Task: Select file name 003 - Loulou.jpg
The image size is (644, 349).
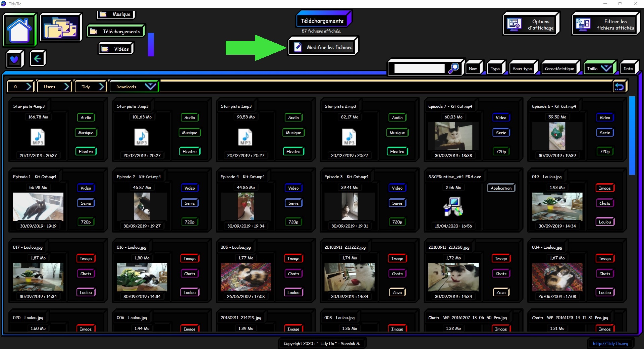Action: pyautogui.click(x=339, y=317)
